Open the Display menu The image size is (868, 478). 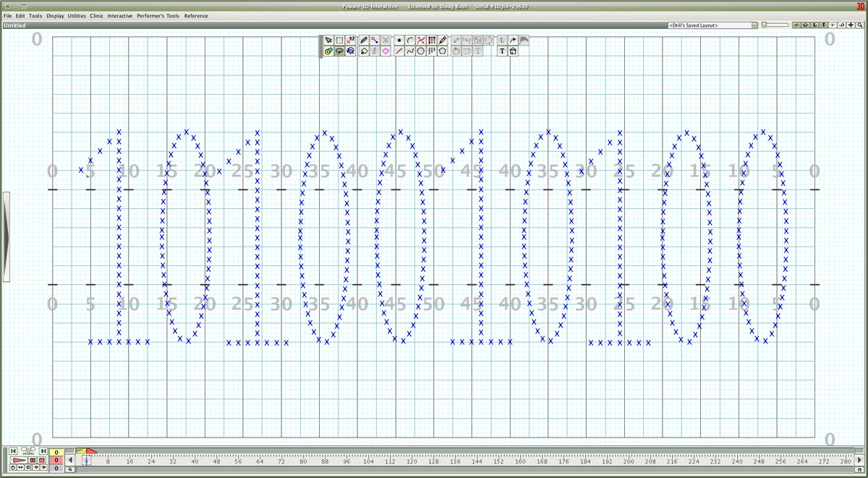(x=55, y=16)
